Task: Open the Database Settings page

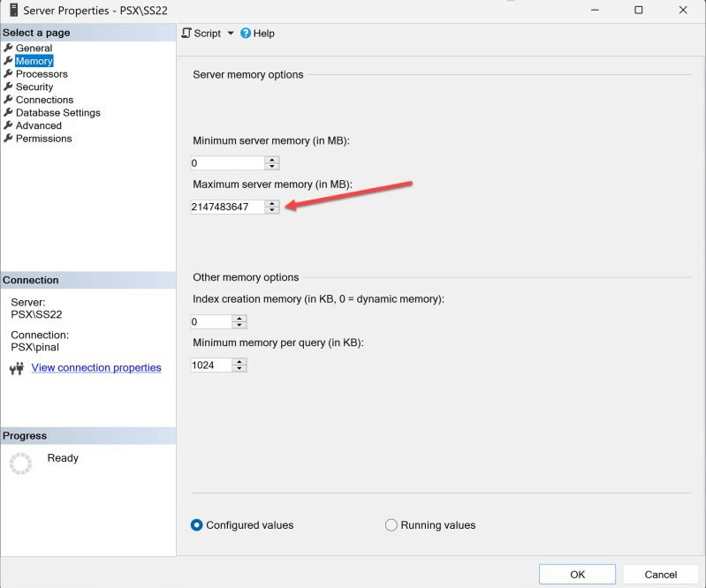Action: 58,112
